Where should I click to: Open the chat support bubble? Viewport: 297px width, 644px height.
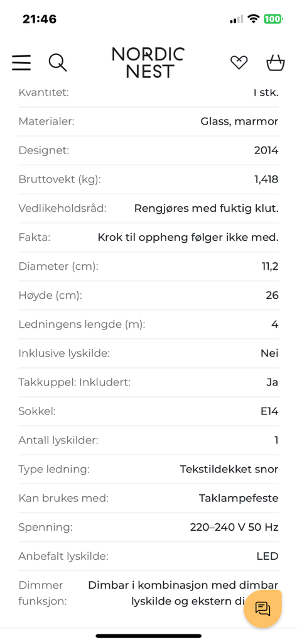coord(262,609)
